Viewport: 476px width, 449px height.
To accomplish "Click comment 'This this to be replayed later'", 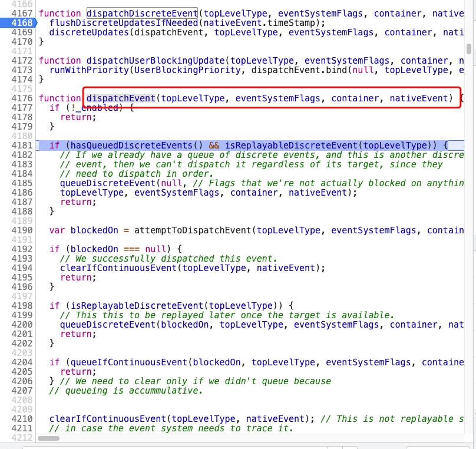I will [x=227, y=315].
